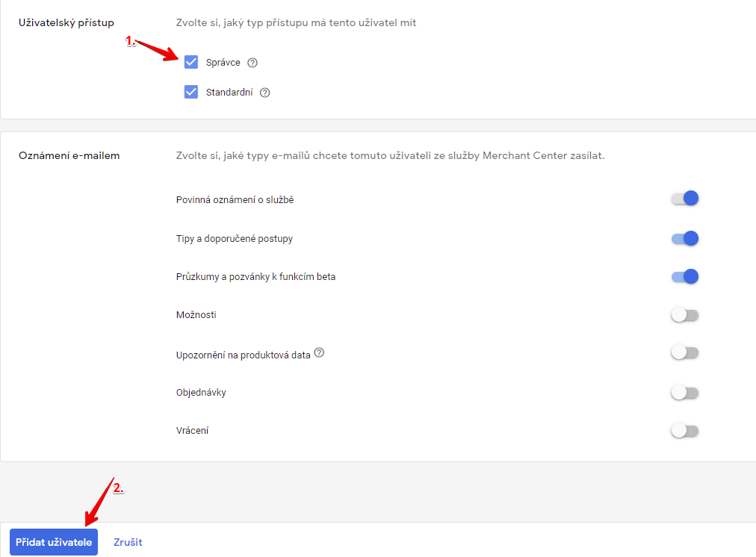The height and width of the screenshot is (557, 756).
Task: Click the Správce label text
Action: point(223,63)
